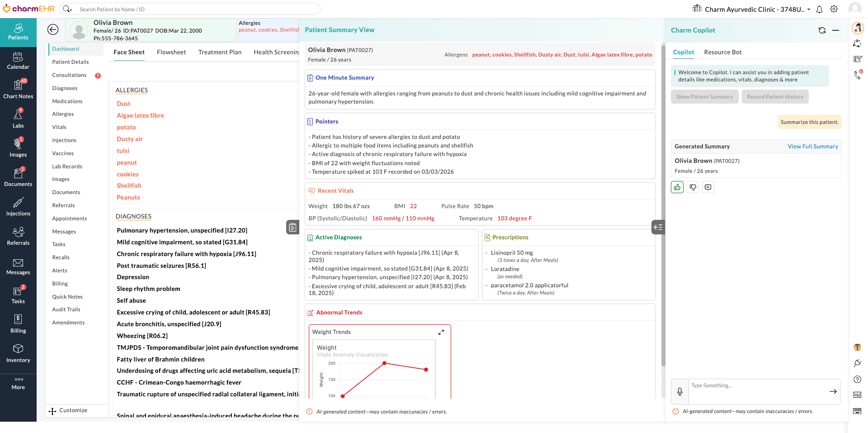
Task: Switch to the Flowsheet tab
Action: [x=171, y=52]
